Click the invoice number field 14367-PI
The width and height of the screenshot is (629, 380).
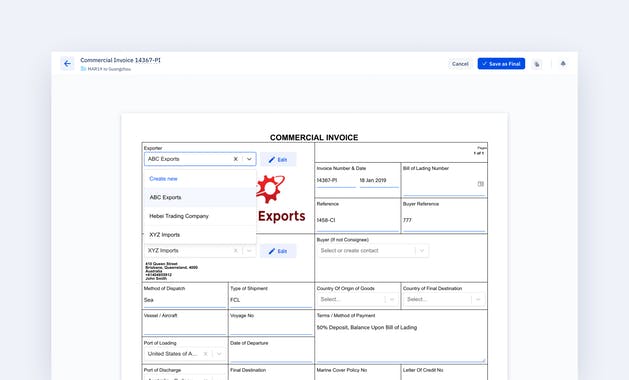pyautogui.click(x=336, y=181)
